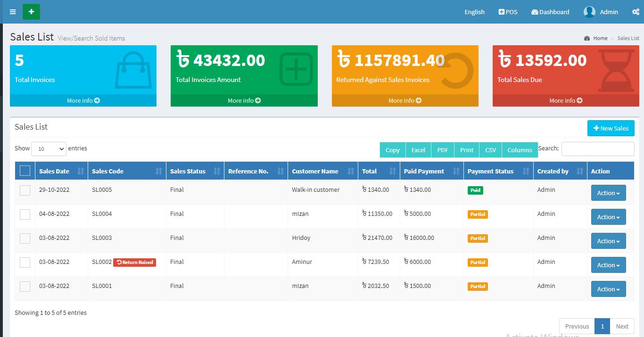This screenshot has width=644, height=337.
Task: Export the table with the CSV button
Action: (x=490, y=150)
